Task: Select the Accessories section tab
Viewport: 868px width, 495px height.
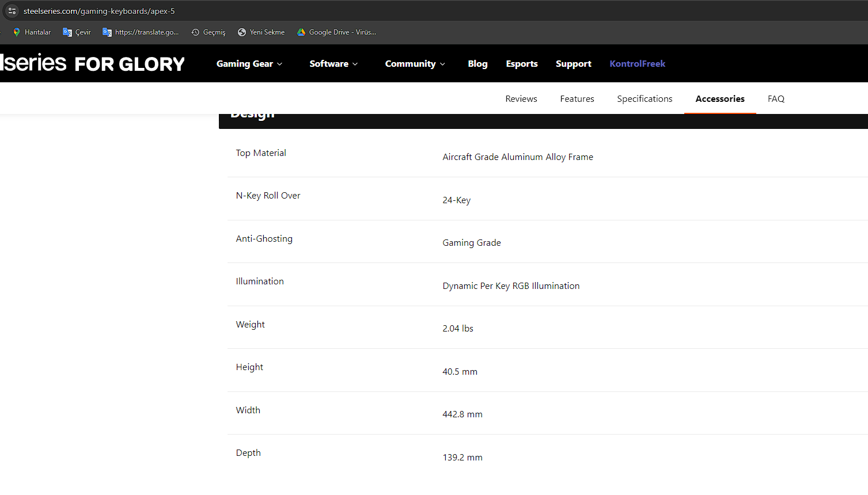Action: point(720,98)
